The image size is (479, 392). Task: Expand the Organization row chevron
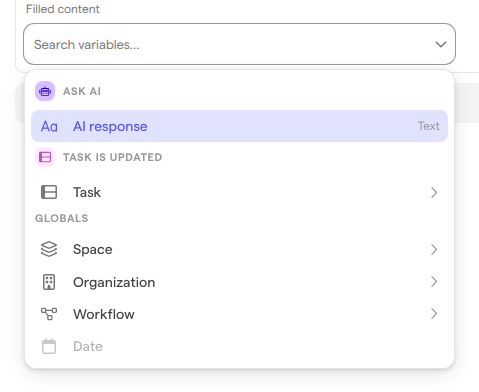tap(434, 282)
